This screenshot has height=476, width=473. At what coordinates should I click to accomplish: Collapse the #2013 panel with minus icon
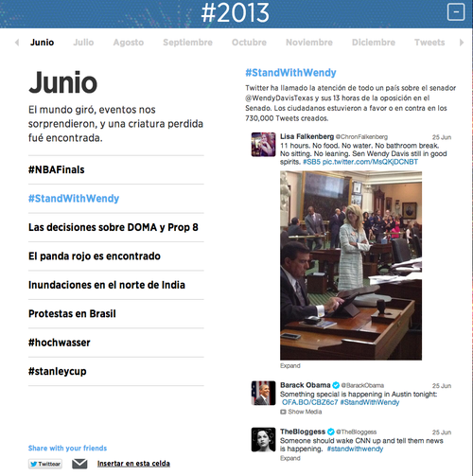click(x=456, y=12)
